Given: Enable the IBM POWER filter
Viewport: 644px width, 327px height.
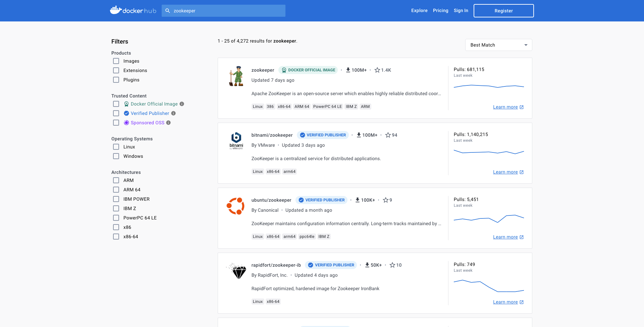Looking at the screenshot, I should point(116,199).
